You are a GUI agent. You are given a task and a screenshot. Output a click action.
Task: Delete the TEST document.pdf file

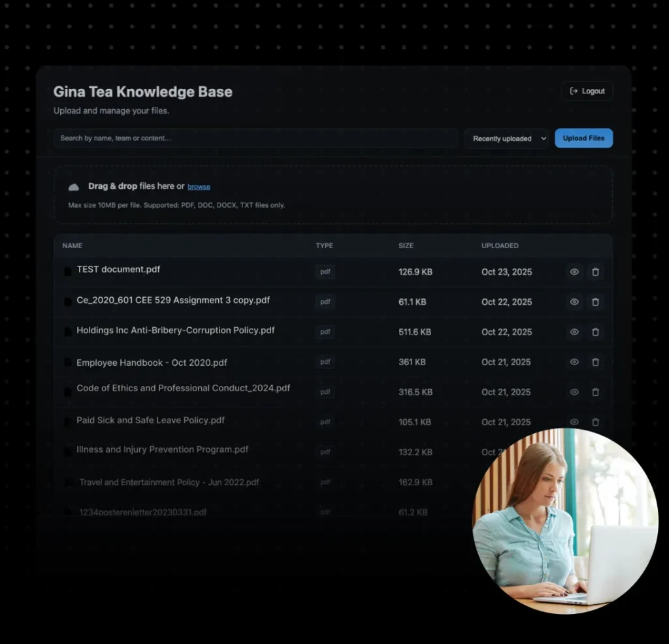pyautogui.click(x=595, y=272)
